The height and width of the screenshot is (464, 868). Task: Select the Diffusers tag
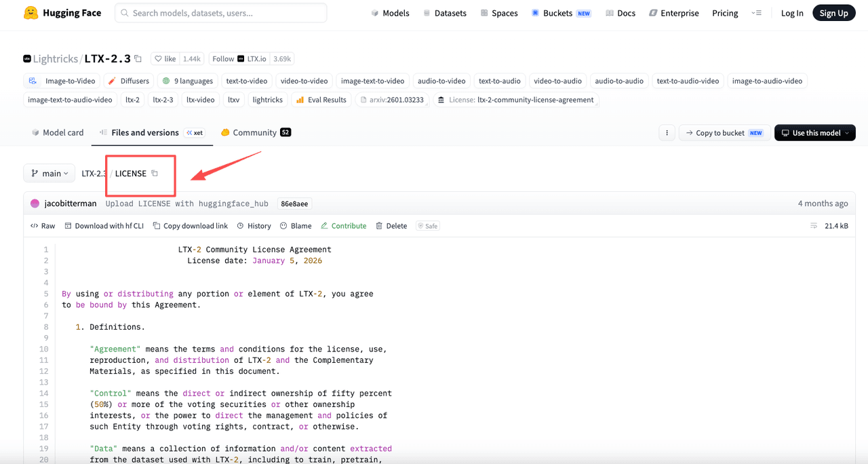[x=129, y=81]
